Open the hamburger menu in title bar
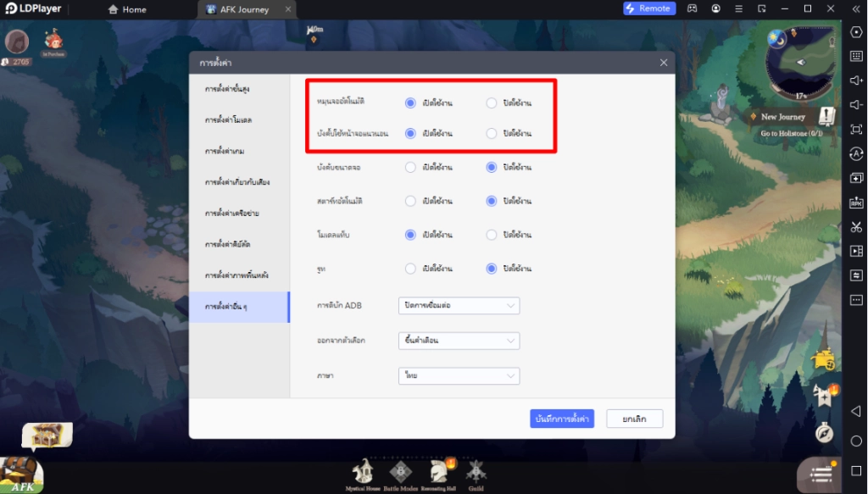Screen dimensions: 868x494 pos(738,8)
